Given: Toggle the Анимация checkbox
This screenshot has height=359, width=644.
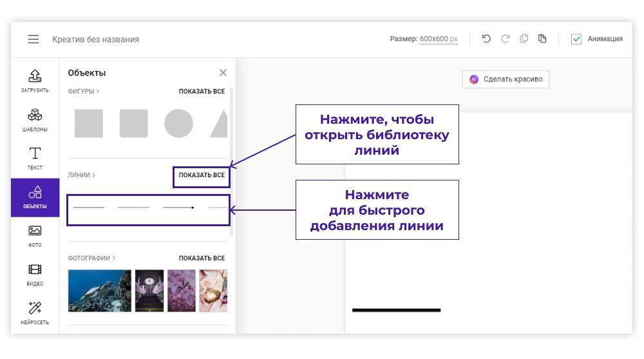Looking at the screenshot, I should pos(576,39).
